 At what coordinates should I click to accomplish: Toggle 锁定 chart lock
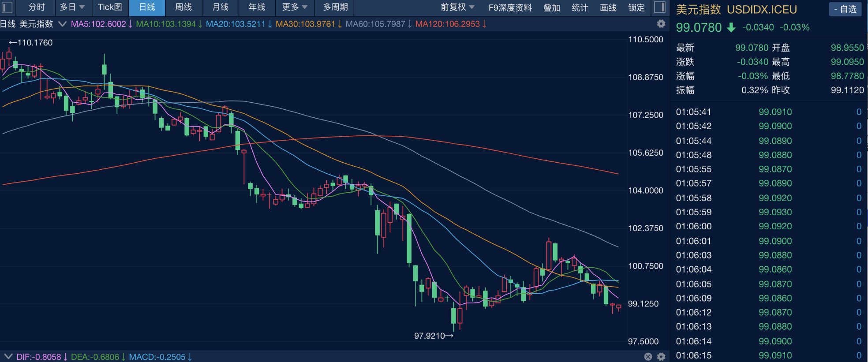tap(636, 7)
